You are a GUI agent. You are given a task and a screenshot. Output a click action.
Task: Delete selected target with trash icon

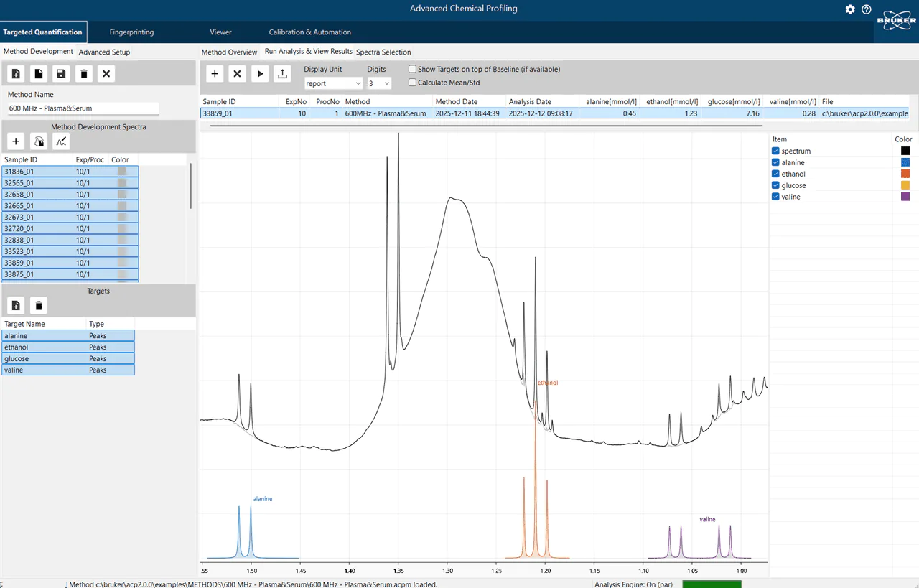(39, 306)
